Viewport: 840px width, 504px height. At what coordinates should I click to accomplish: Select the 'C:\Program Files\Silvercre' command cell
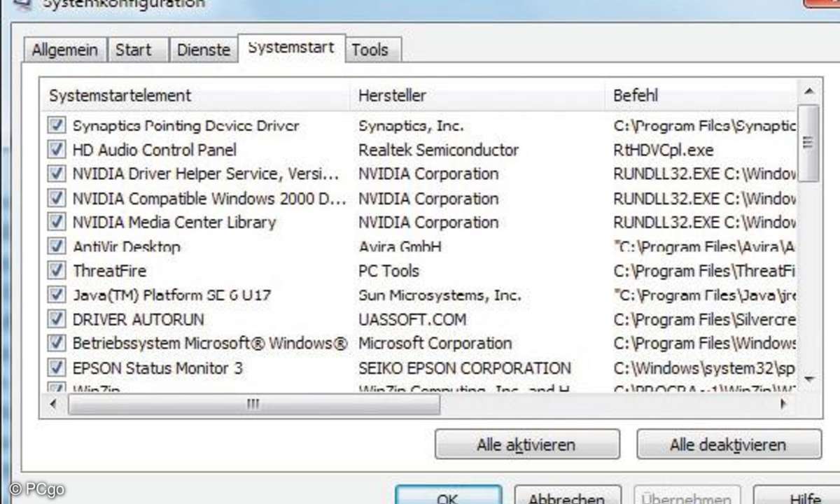point(705,319)
